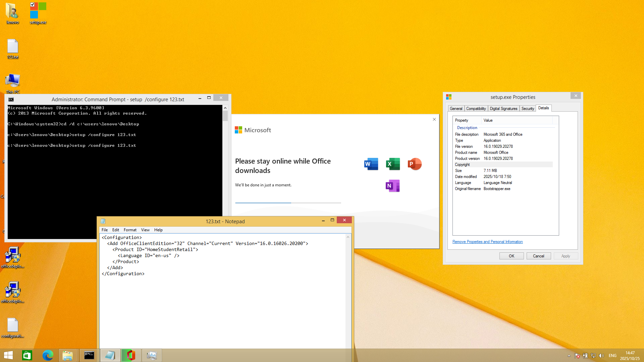Click the Command Prompt scrollbar up arrow
Image resolution: width=644 pixels, height=362 pixels.
tap(225, 108)
